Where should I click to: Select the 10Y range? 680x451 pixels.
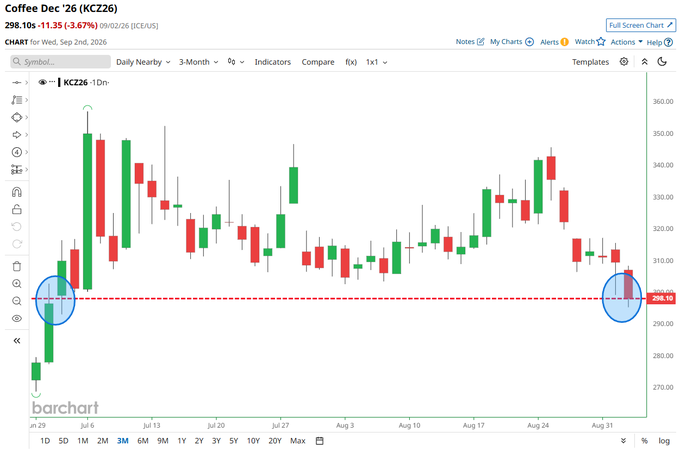pyautogui.click(x=253, y=441)
